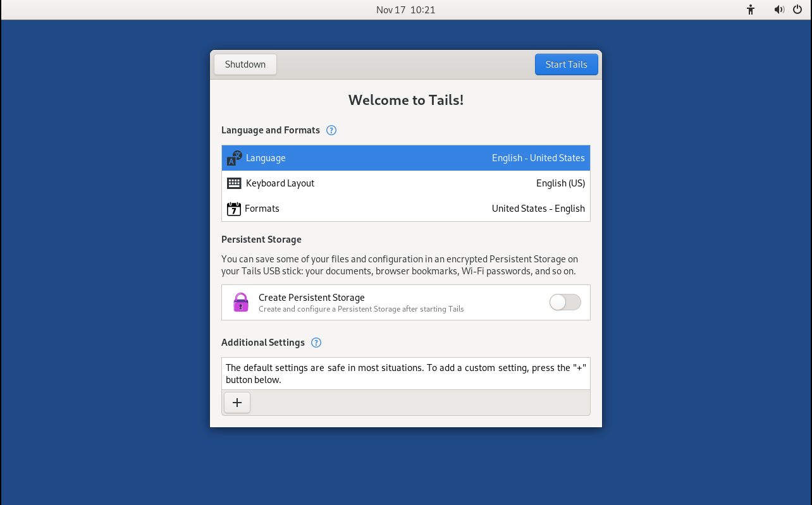Click the Create Persistent Storage title text
The height and width of the screenshot is (505, 812).
coord(311,298)
